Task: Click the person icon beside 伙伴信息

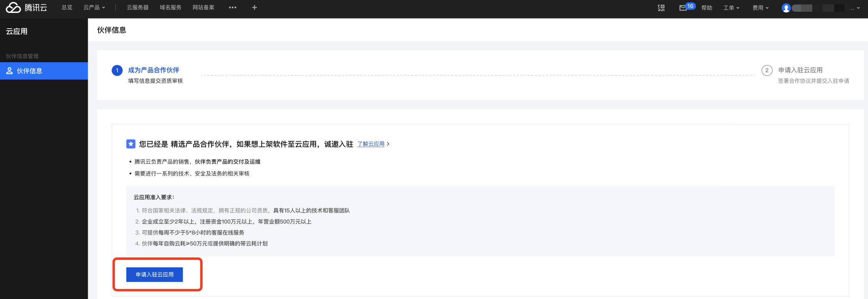Action: coord(9,71)
